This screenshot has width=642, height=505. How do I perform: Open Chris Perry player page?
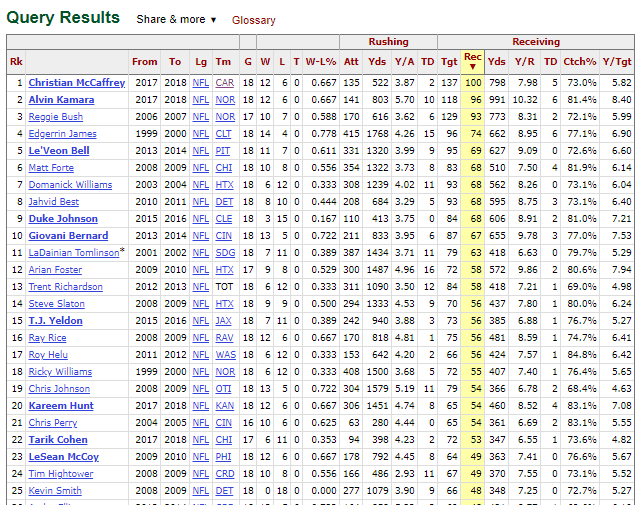(x=53, y=423)
